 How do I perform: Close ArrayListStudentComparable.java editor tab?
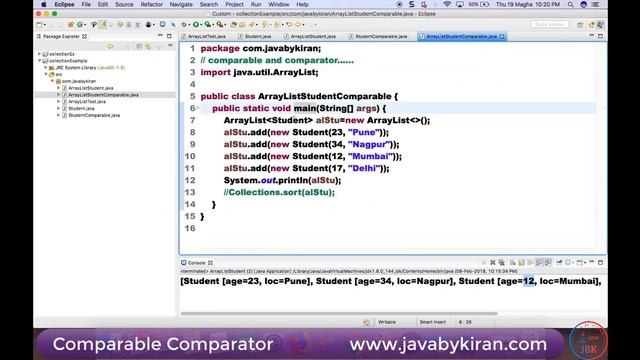502,36
